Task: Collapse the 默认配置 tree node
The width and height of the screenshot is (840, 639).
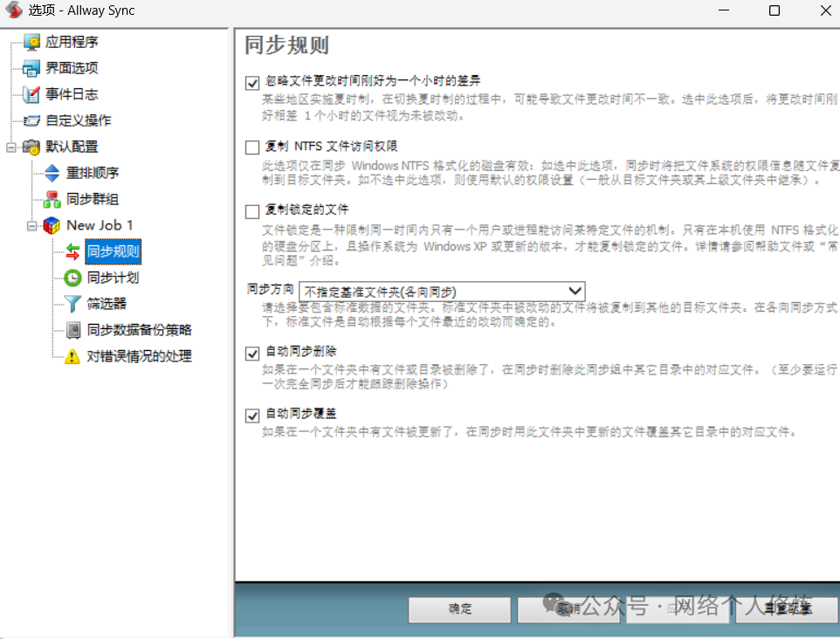Action: click(x=11, y=147)
